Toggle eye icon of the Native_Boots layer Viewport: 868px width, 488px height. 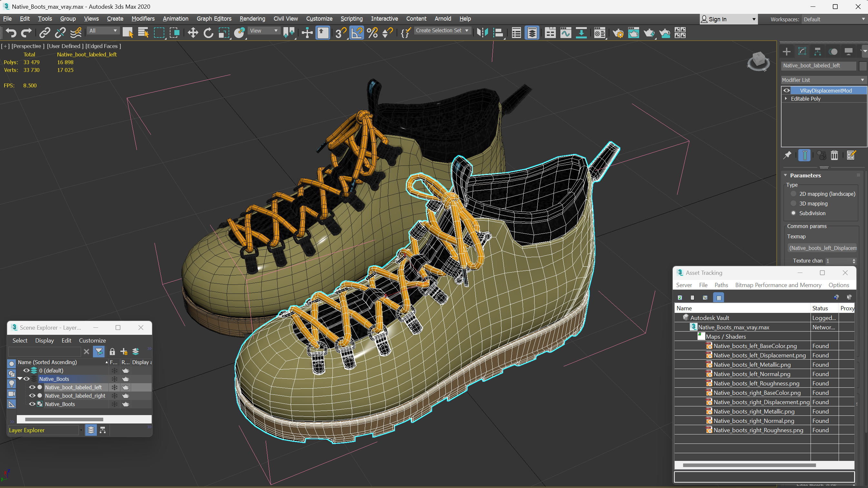click(26, 379)
